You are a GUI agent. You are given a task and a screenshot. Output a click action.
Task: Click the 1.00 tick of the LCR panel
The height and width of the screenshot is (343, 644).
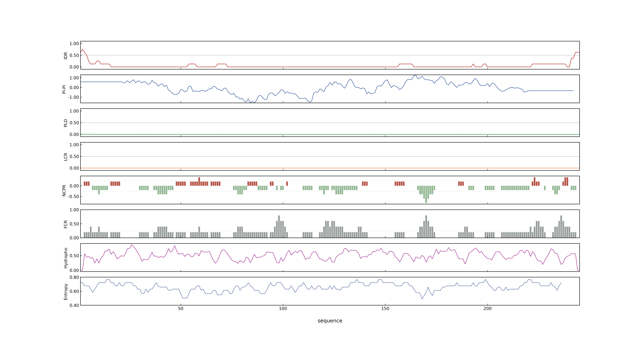(x=74, y=145)
